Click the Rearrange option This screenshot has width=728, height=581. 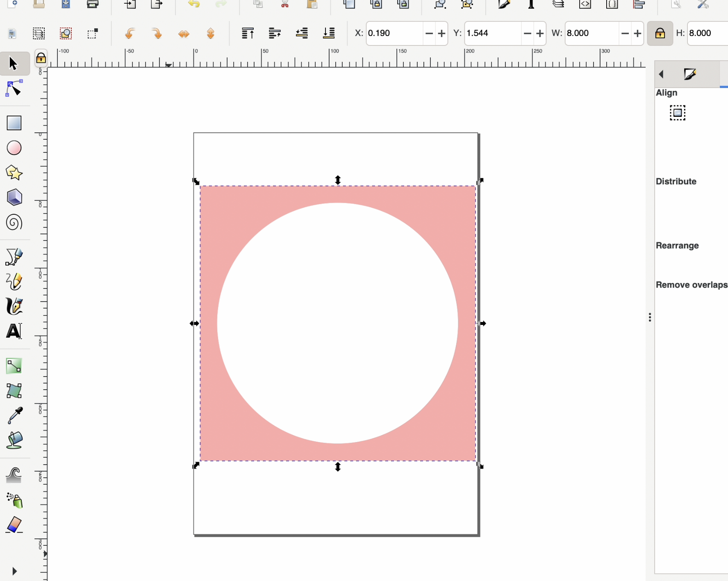[x=677, y=245]
